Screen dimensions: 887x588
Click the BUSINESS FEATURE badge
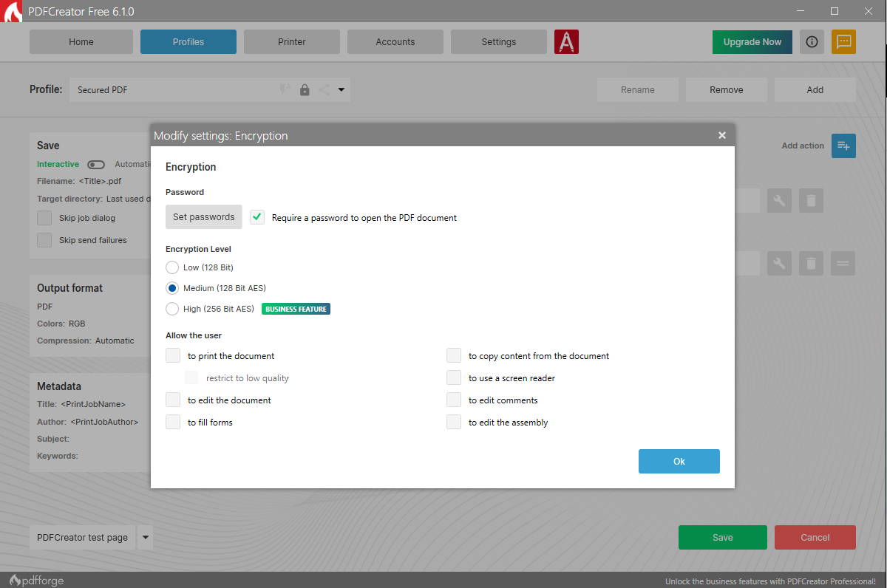click(x=296, y=309)
